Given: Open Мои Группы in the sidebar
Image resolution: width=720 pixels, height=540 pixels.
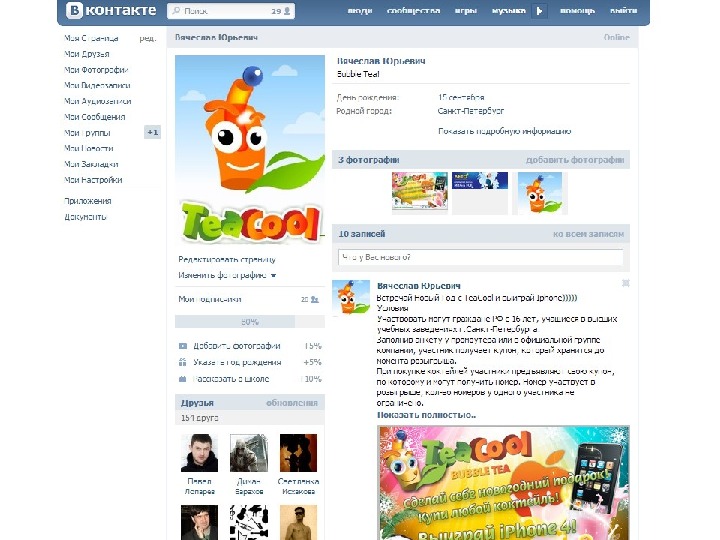Looking at the screenshot, I should [87, 133].
